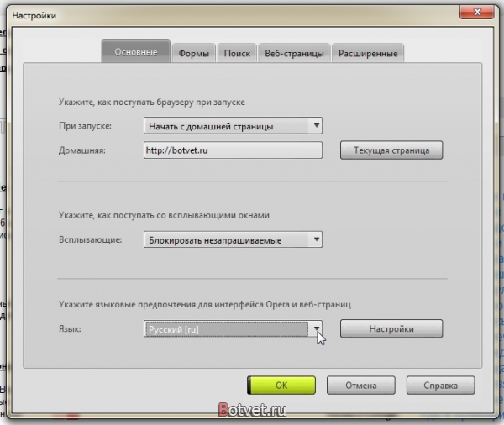This screenshot has width=504, height=425.
Task: Confirm settings with the green OK button
Action: click(x=281, y=386)
